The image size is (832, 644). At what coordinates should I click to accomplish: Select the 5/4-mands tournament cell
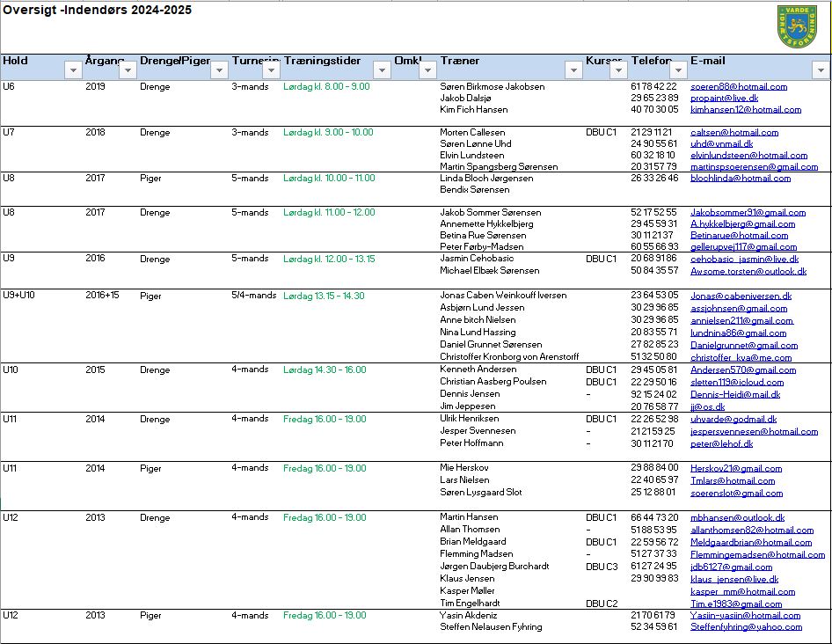pyautogui.click(x=253, y=296)
